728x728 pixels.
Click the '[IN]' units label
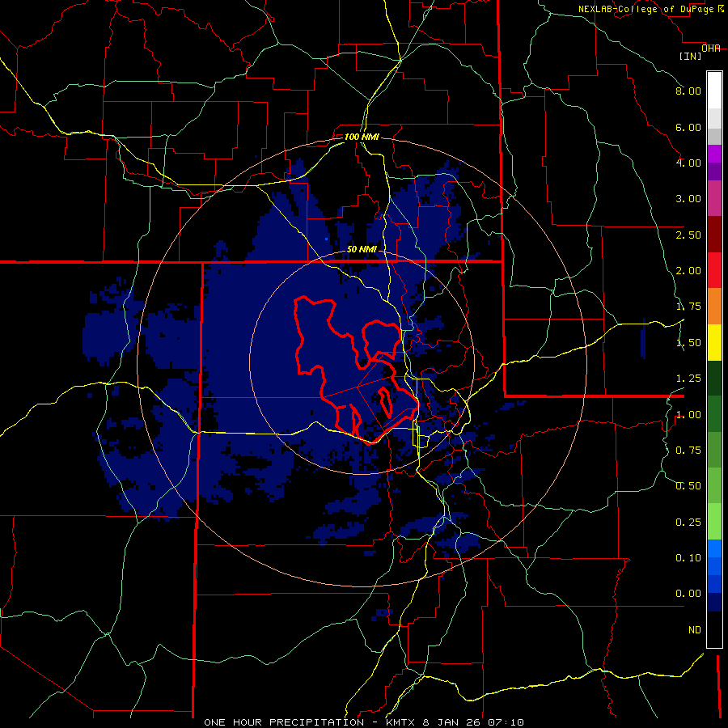pos(691,56)
